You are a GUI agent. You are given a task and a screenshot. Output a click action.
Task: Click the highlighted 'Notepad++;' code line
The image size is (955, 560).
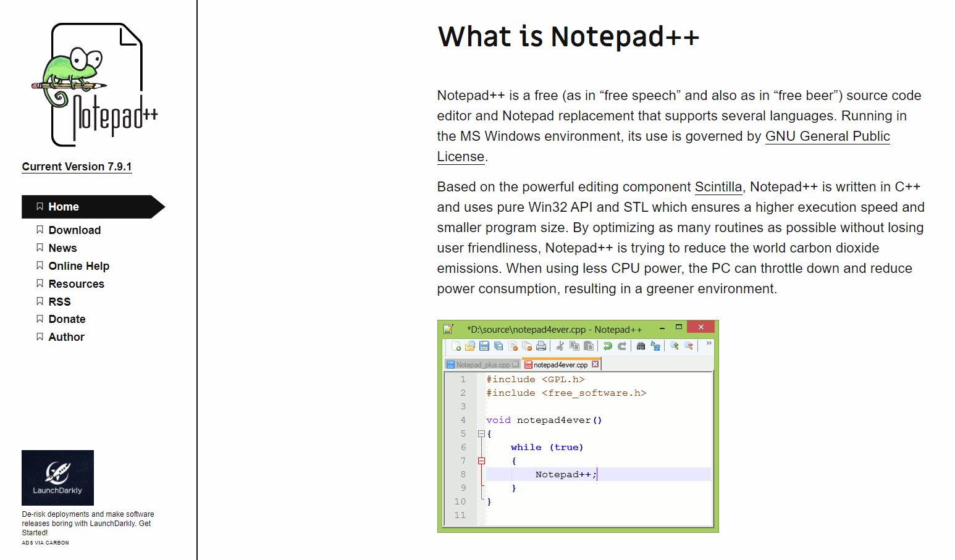point(599,475)
